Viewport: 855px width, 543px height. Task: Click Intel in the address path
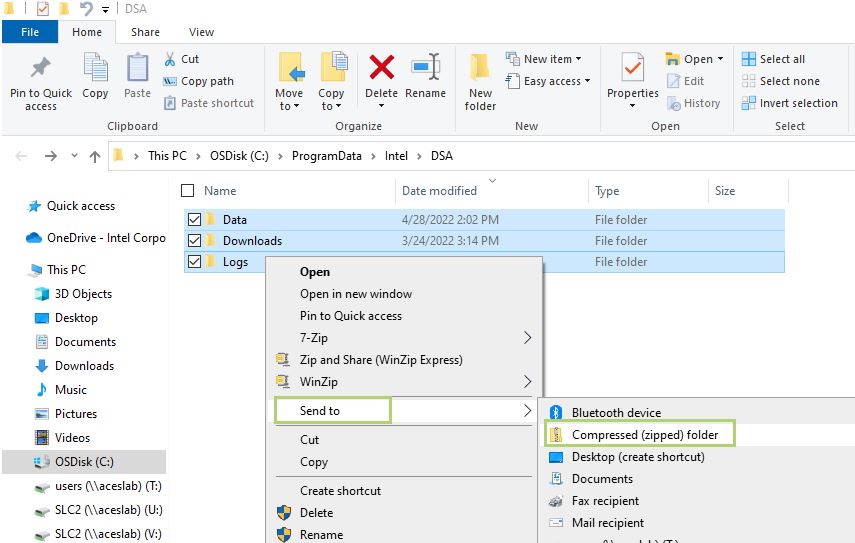click(x=396, y=156)
